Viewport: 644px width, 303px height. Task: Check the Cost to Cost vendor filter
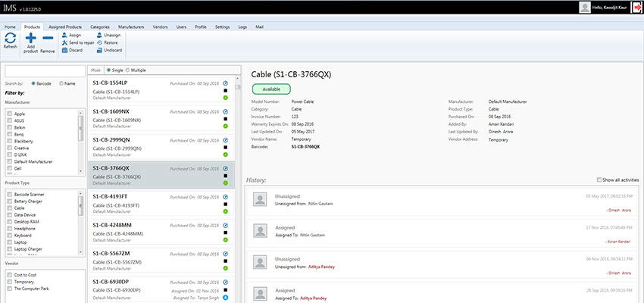pos(9,275)
